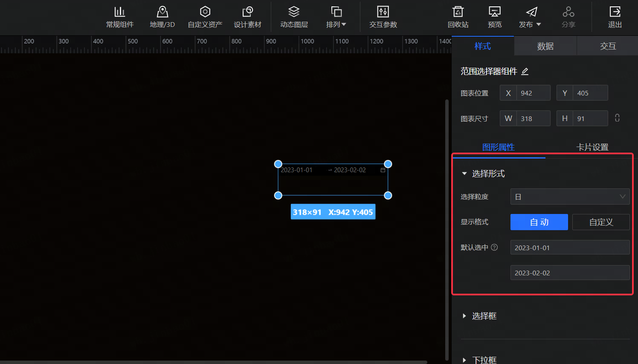
Task: Click the 交互参数 icon
Action: (x=383, y=17)
